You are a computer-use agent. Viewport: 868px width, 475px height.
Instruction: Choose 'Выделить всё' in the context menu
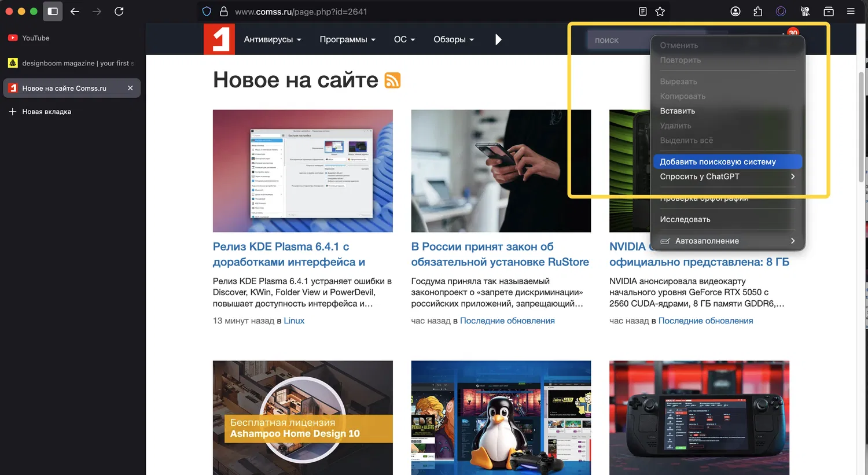click(728, 141)
